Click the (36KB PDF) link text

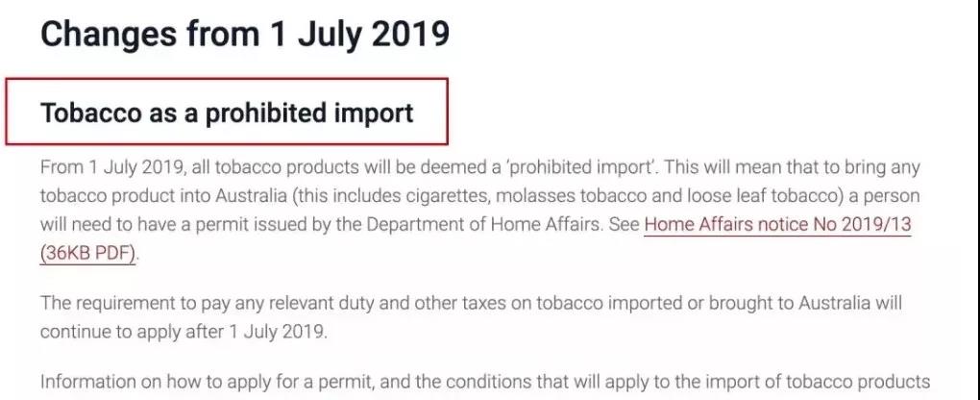pos(88,255)
